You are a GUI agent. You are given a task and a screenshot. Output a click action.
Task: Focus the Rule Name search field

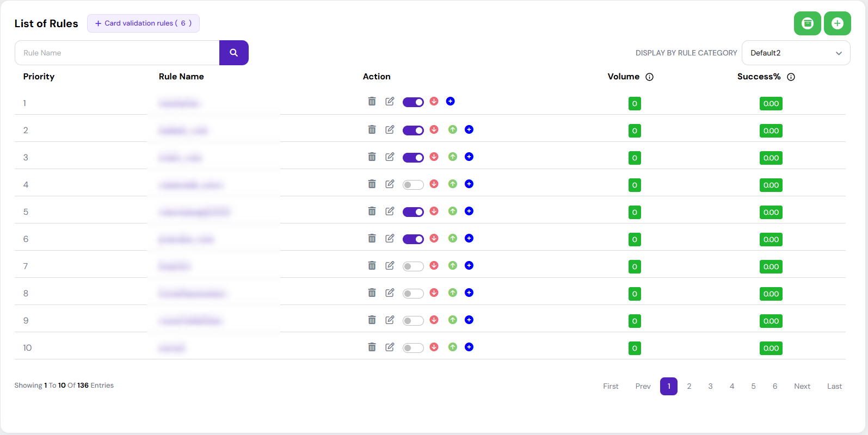[117, 53]
